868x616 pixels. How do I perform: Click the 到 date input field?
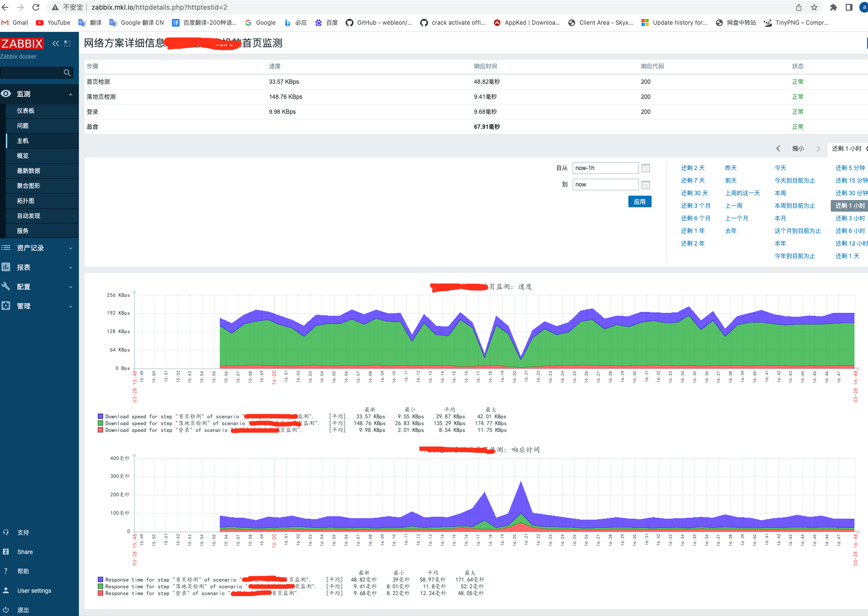[x=606, y=185]
